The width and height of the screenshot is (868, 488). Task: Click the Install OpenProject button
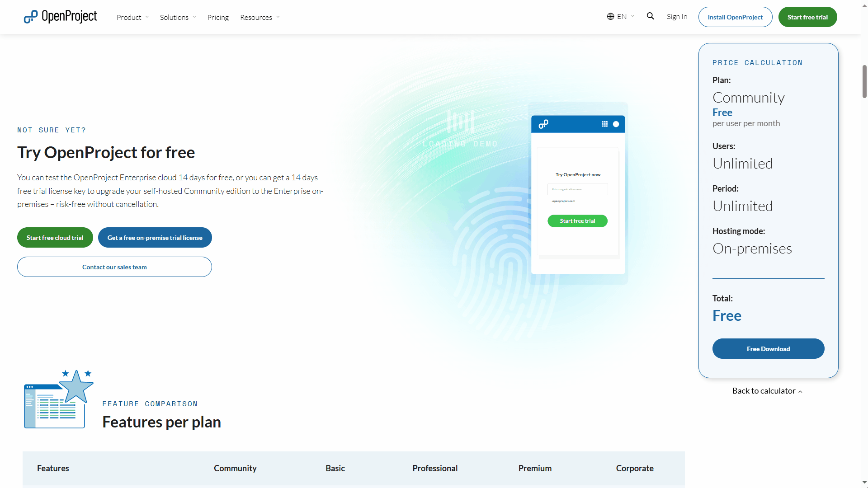[735, 17]
